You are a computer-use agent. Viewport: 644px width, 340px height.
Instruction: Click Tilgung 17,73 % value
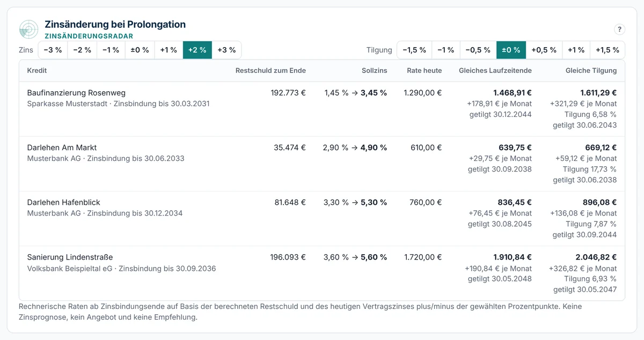590,169
